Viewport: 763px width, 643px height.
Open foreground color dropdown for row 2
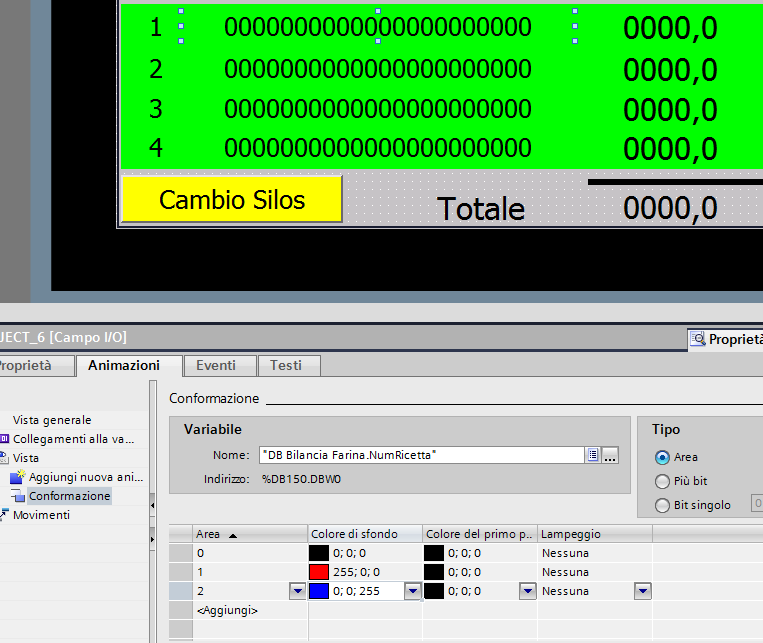527,591
